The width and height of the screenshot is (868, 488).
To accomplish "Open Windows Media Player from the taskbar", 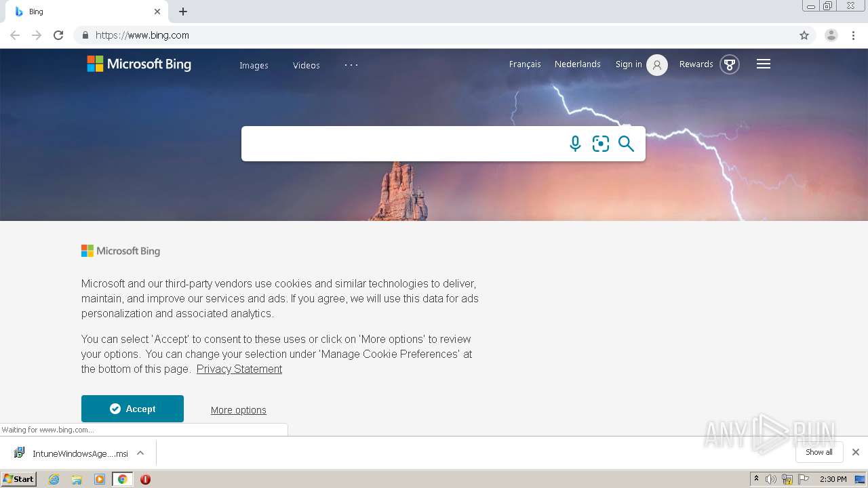I will pos(100,479).
